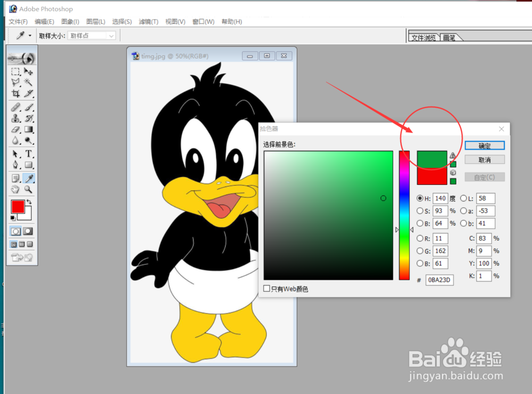Select the Clone Stamp tool
The height and width of the screenshot is (394, 532).
coord(15,119)
